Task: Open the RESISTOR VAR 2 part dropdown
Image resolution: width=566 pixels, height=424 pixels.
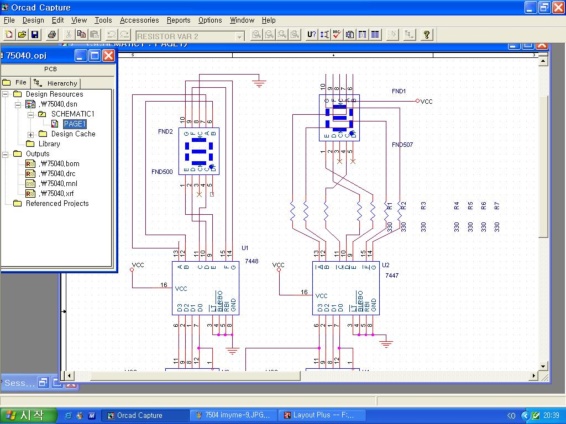Action: coord(239,36)
